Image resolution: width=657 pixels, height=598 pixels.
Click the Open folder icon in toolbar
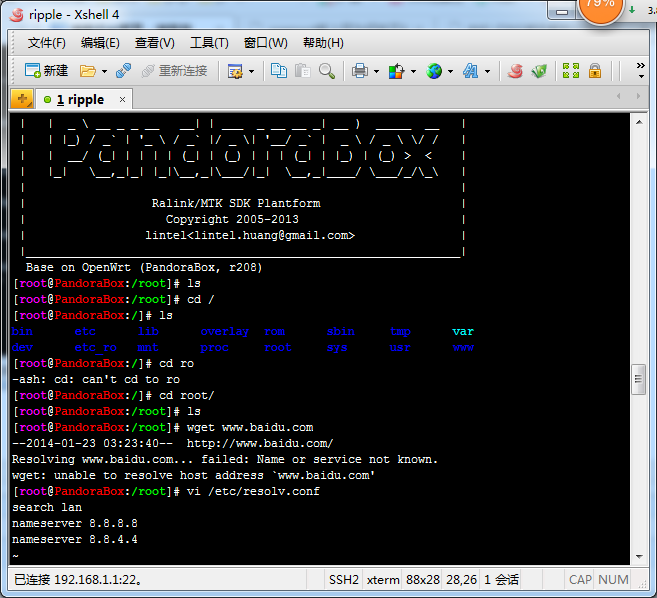(x=88, y=71)
